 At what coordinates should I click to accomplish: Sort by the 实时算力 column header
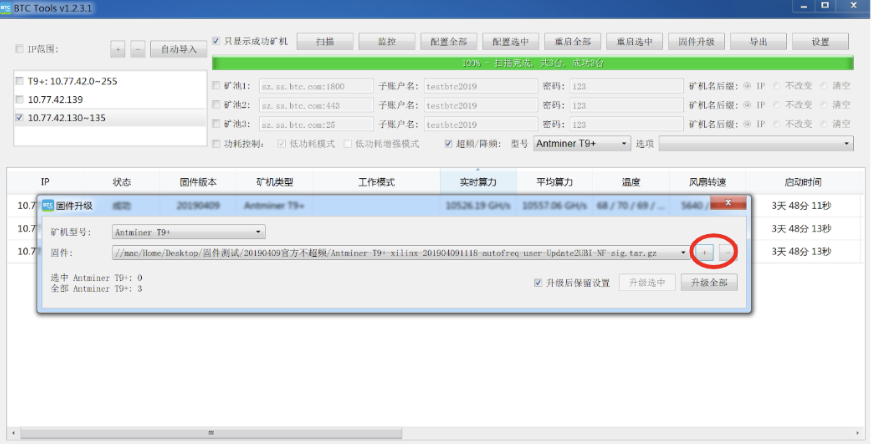tap(478, 182)
